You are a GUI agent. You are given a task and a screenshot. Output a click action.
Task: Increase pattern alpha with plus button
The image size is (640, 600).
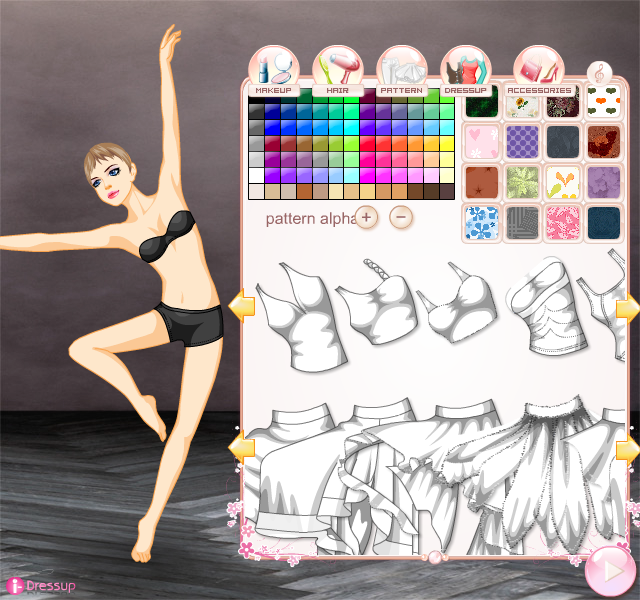(366, 217)
